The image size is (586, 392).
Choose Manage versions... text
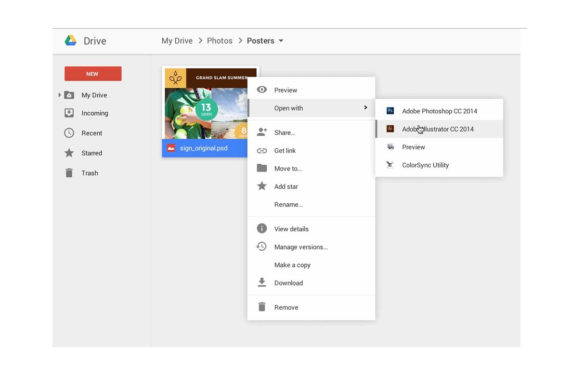(x=301, y=247)
